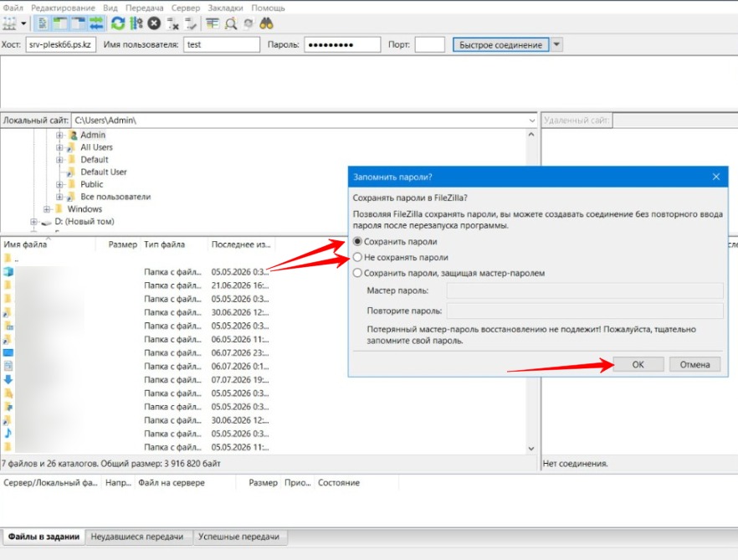Open the Локальный сайт path dropdown
The height and width of the screenshot is (560, 738).
click(x=532, y=121)
